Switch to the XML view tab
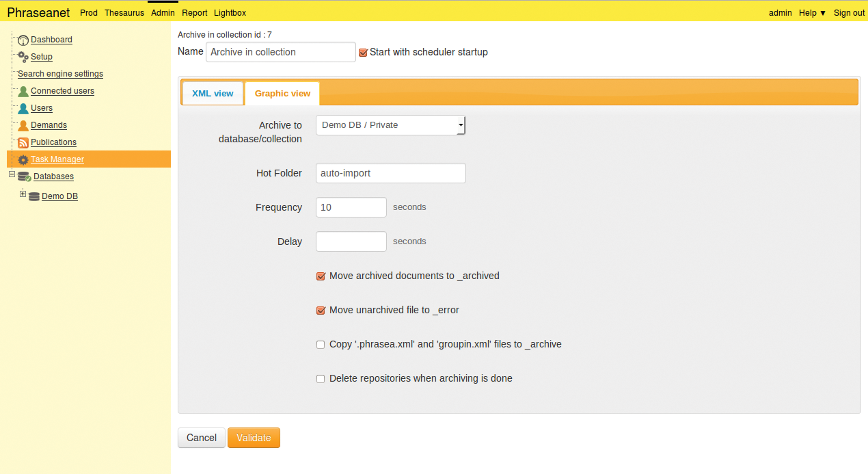Image resolution: width=868 pixels, height=474 pixels. [x=213, y=92]
